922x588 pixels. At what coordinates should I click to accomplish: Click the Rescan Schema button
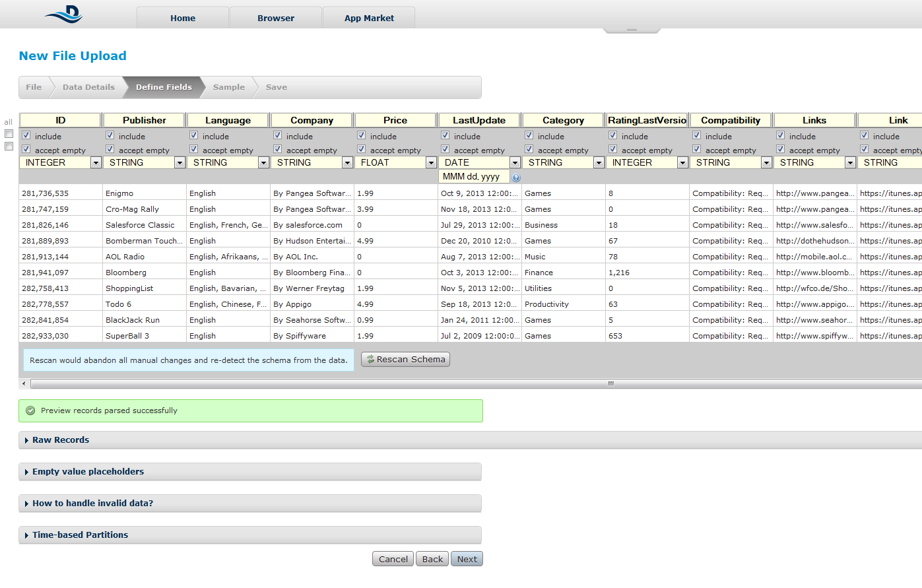pos(405,359)
